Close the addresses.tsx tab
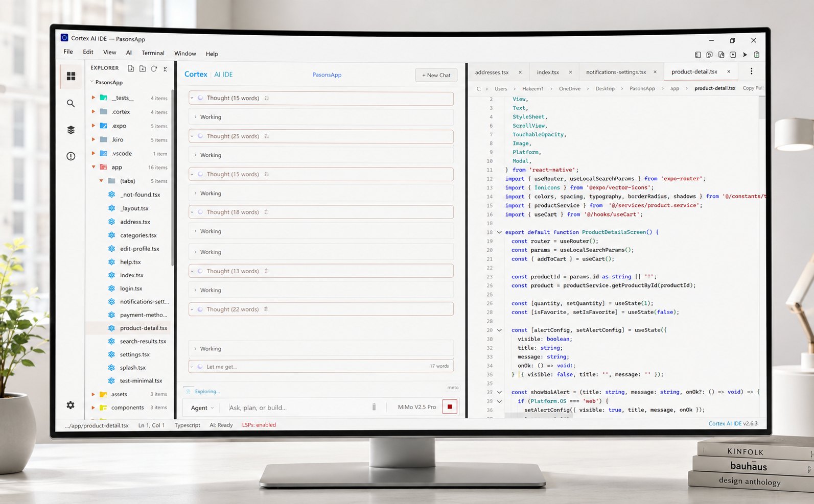814x504 pixels. point(520,72)
